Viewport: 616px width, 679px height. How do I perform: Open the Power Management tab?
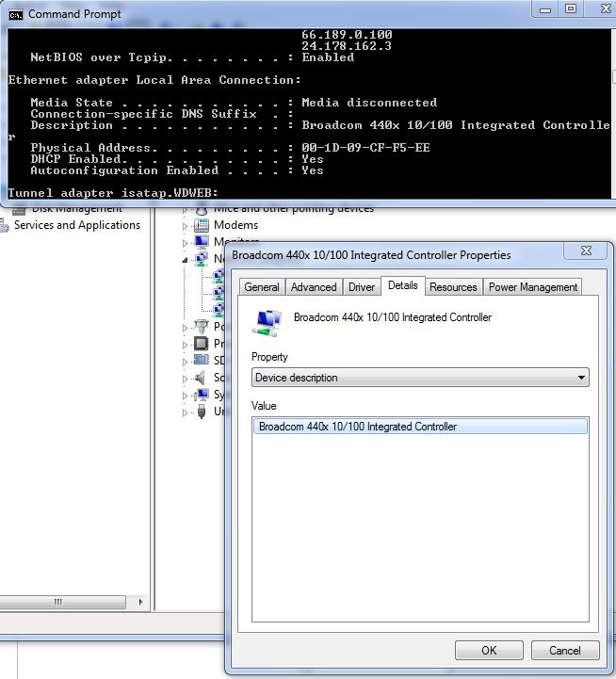(x=533, y=287)
